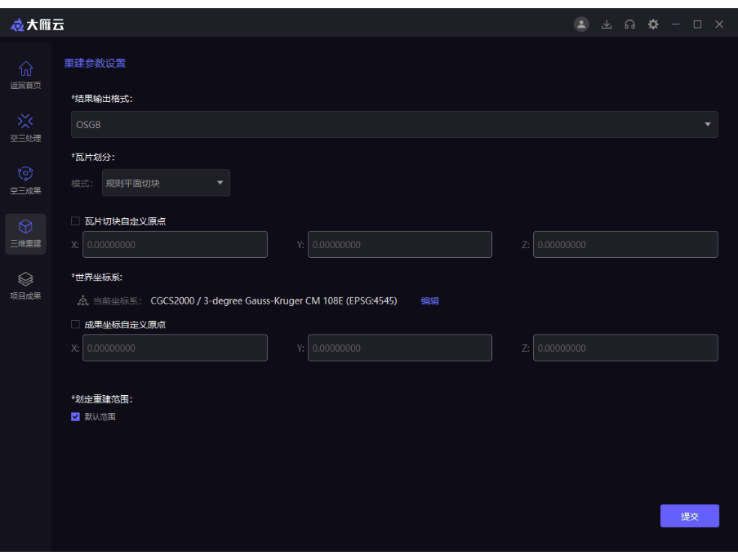Click the *划定重建范围 label
The width and height of the screenshot is (738, 560).
point(102,399)
